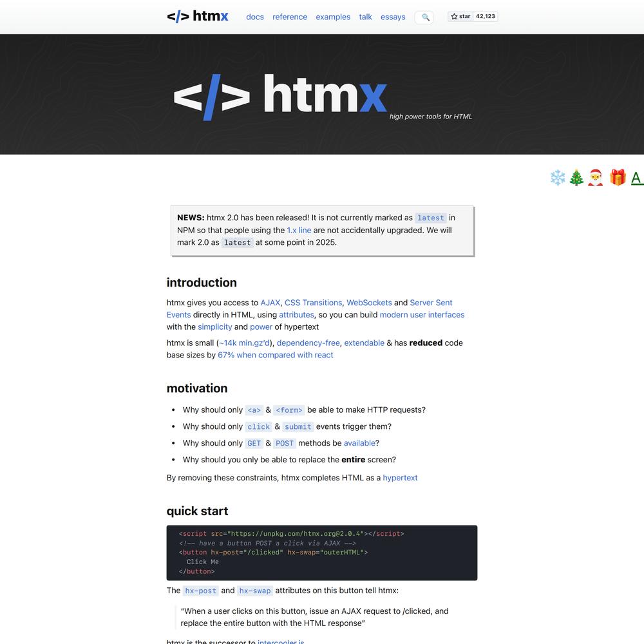Open the CSS Transitions link
The height and width of the screenshot is (644, 644).
point(313,303)
